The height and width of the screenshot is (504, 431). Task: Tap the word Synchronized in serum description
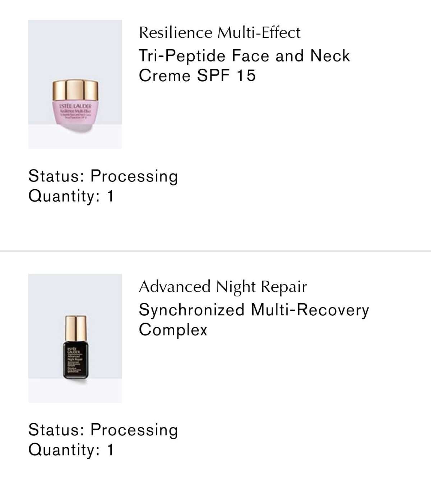pos(192,310)
